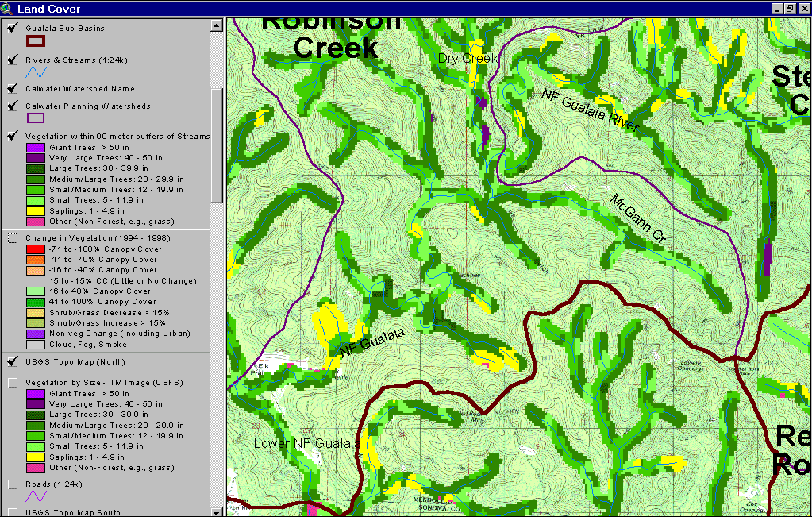
Task: Select the USGS Topo Map (North) label
Action: coord(75,362)
